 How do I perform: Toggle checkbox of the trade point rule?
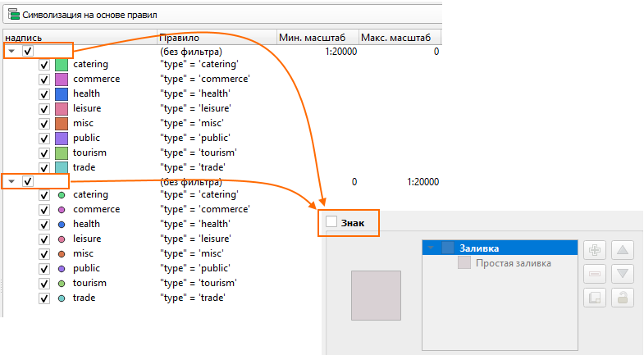(45, 298)
